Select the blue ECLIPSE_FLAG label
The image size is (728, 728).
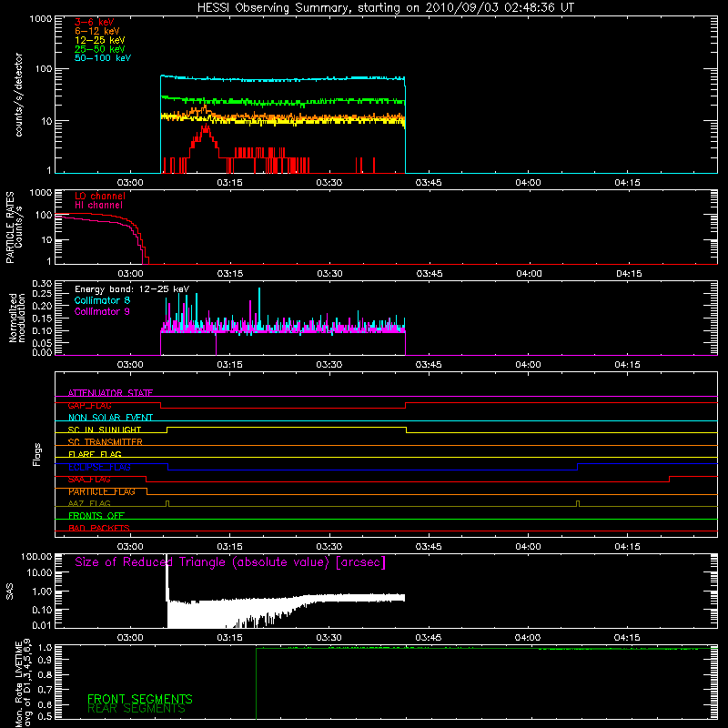[x=99, y=467]
